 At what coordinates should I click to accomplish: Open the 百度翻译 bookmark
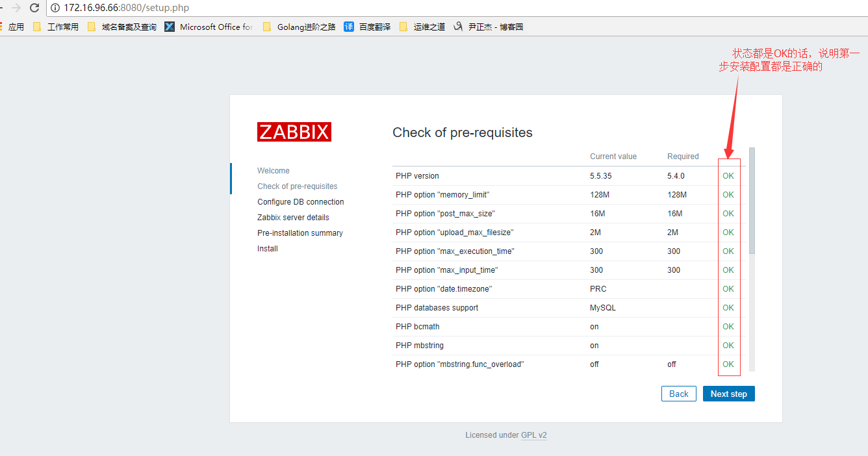coord(367,27)
